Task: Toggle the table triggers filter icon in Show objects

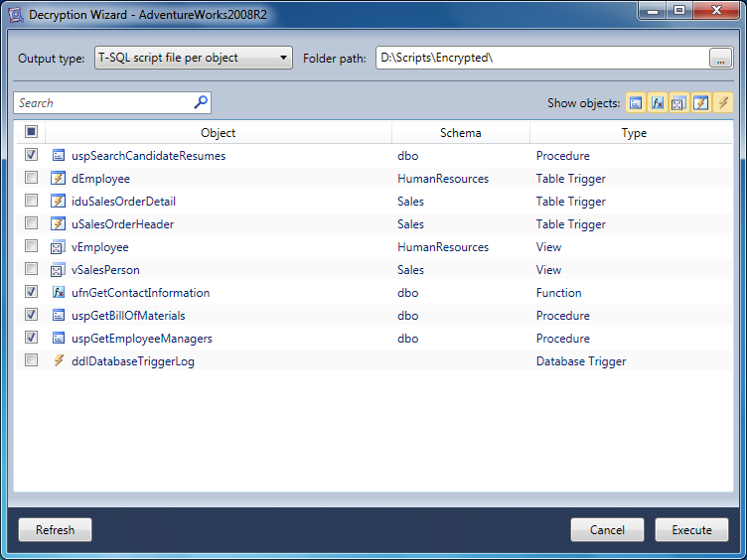Action: point(700,103)
